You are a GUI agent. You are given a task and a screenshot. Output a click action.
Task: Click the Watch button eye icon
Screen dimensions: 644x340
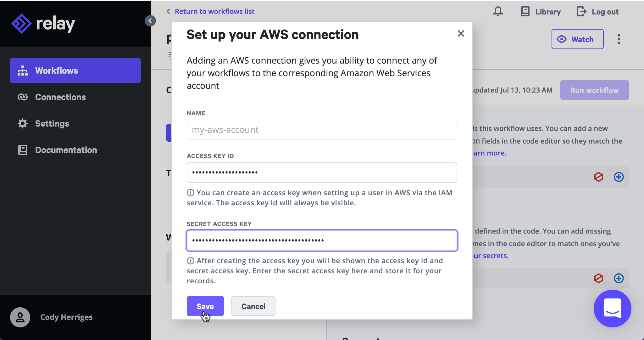point(561,40)
